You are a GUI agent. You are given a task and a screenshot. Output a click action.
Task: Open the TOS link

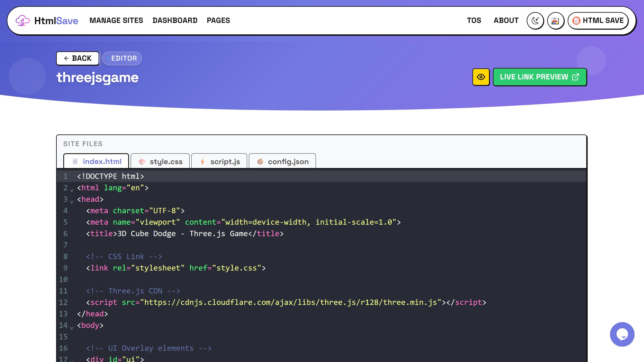474,20
